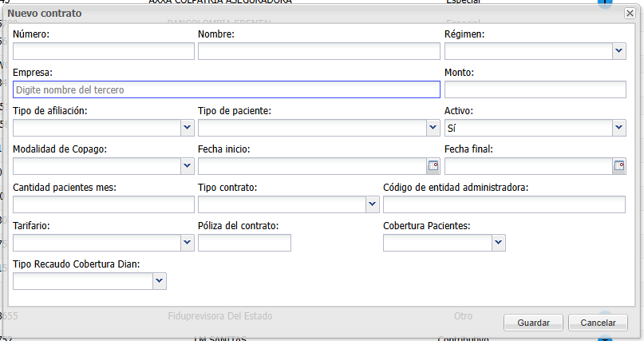Click the Monto input field
This screenshot has height=341, width=644.
click(x=535, y=90)
